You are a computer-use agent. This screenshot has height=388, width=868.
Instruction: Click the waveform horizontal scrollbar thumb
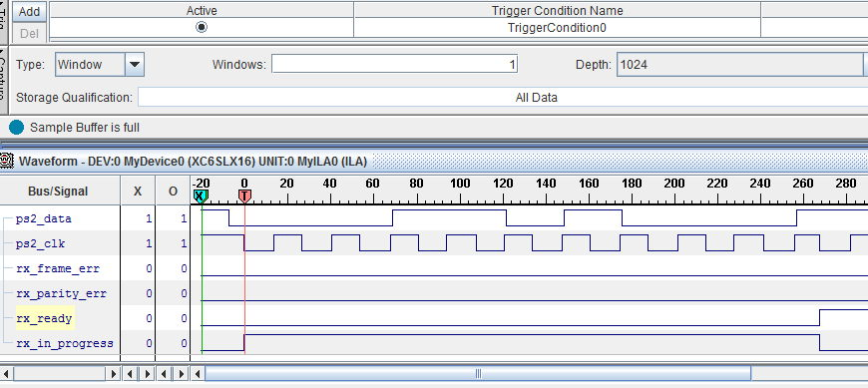(x=478, y=374)
